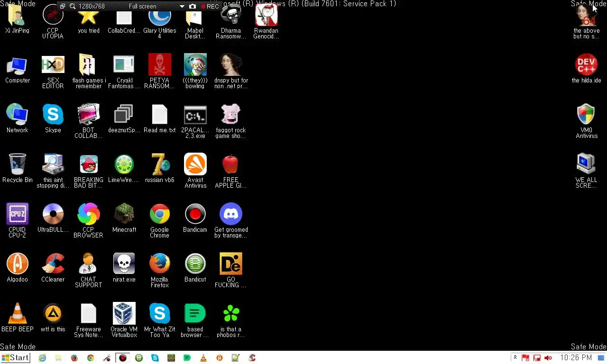Image resolution: width=607 pixels, height=364 pixels.
Task: Open Firefox from the taskbar
Action: [74, 358]
